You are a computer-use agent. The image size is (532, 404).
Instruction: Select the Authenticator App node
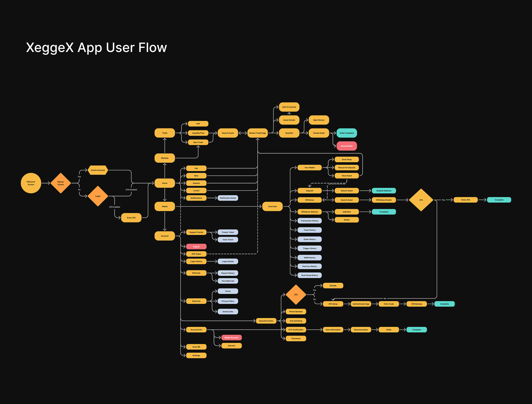(361, 304)
